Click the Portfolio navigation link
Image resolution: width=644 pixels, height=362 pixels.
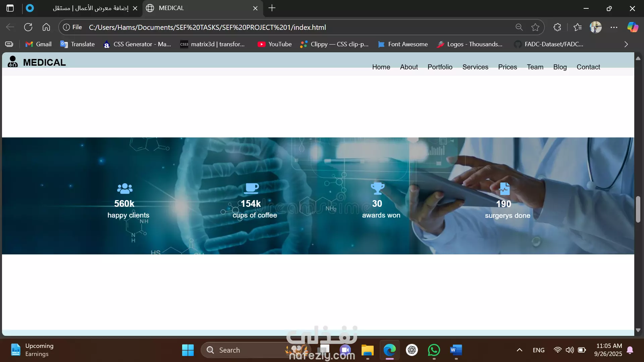tap(440, 67)
